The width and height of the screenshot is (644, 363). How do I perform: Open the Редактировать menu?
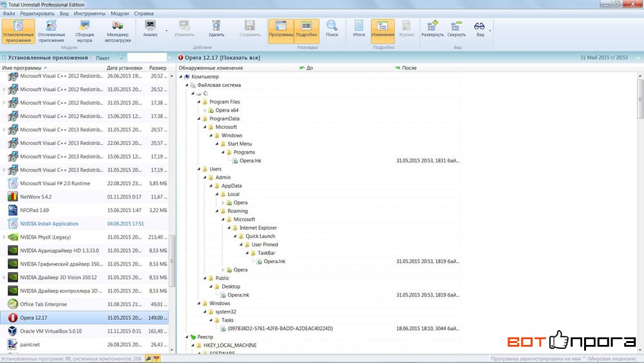pyautogui.click(x=37, y=14)
